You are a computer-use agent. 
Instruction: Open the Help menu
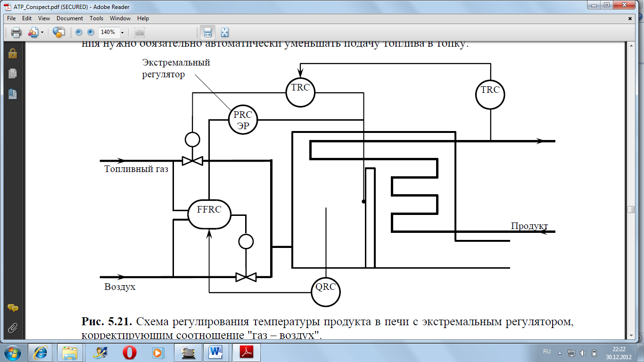[x=143, y=18]
